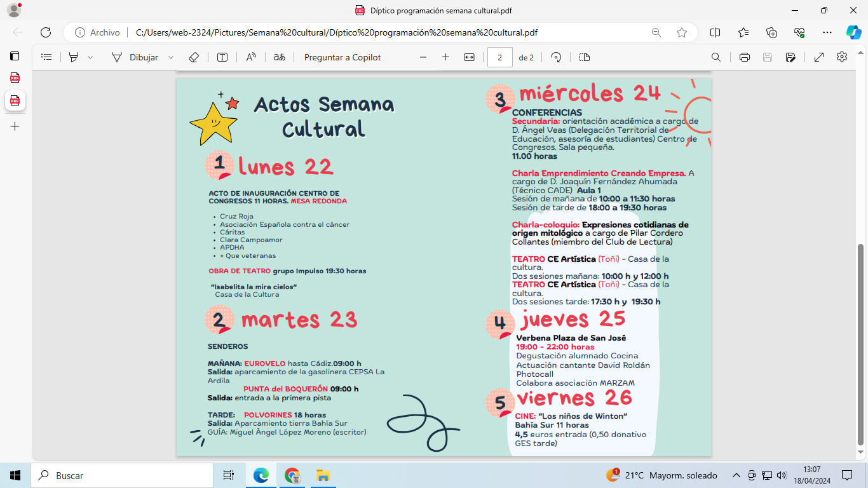Open the notification center
The height and width of the screenshot is (488, 868).
coord(847,475)
